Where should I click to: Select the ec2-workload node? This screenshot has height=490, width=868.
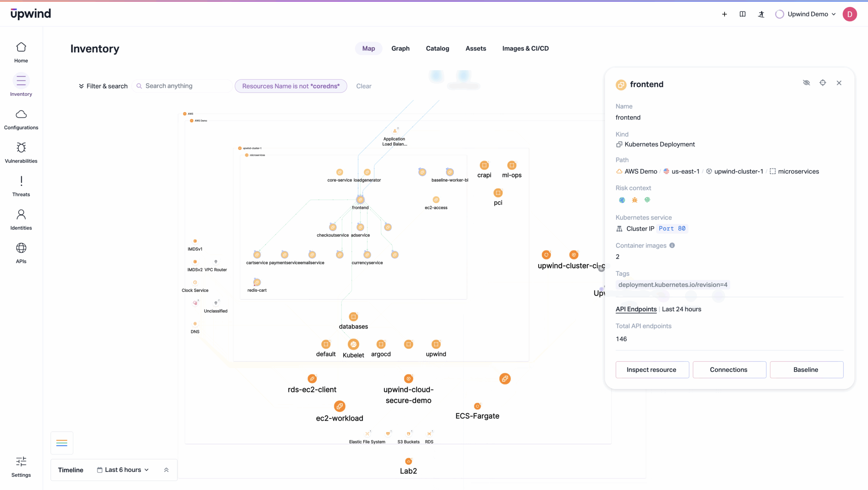(339, 406)
